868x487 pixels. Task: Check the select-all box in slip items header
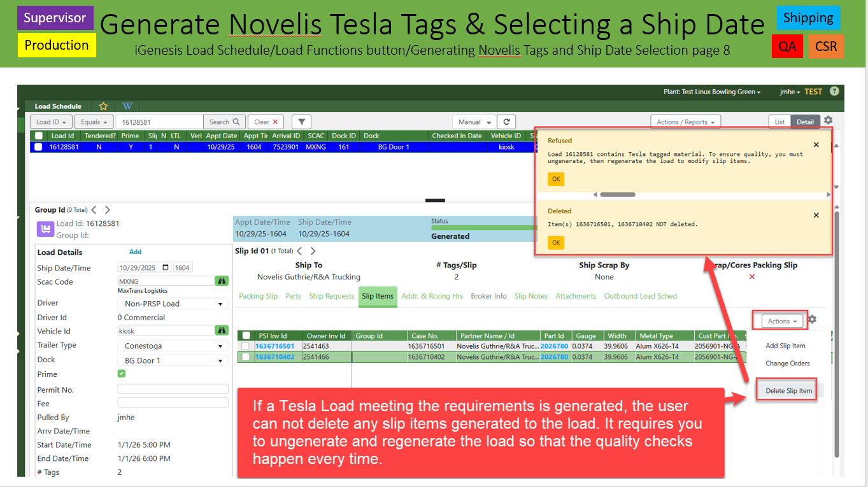click(x=246, y=335)
